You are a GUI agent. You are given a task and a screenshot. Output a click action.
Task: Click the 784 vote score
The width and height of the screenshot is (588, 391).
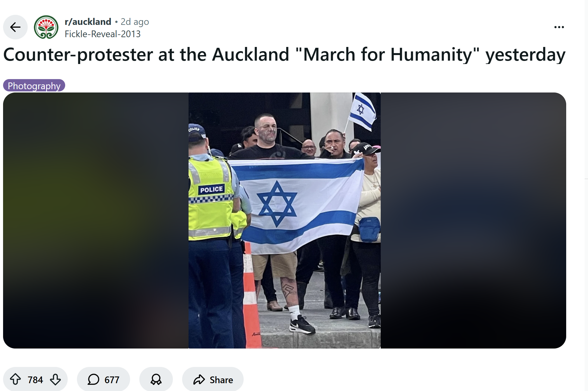(x=35, y=380)
